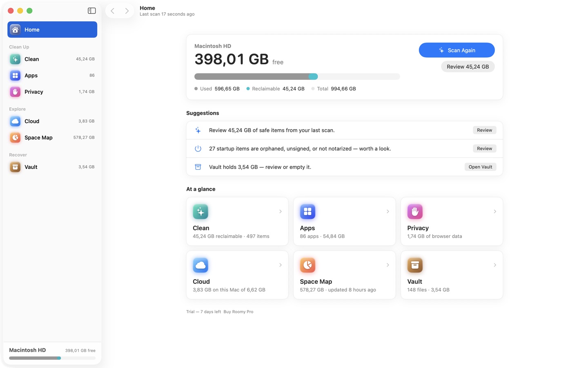This screenshot has height=368, width=588.
Task: Click the Trial — 7 days left text
Action: pyautogui.click(x=203, y=312)
